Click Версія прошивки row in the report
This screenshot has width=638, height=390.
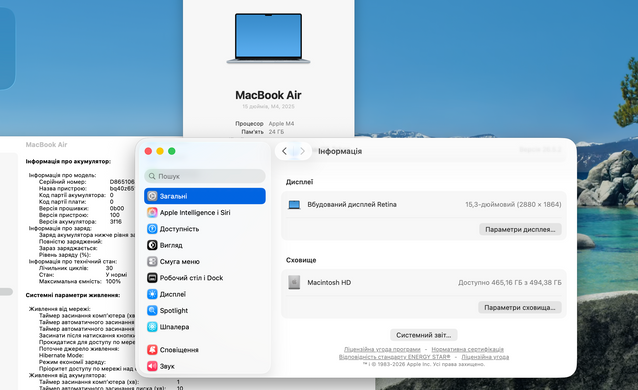pos(81,208)
